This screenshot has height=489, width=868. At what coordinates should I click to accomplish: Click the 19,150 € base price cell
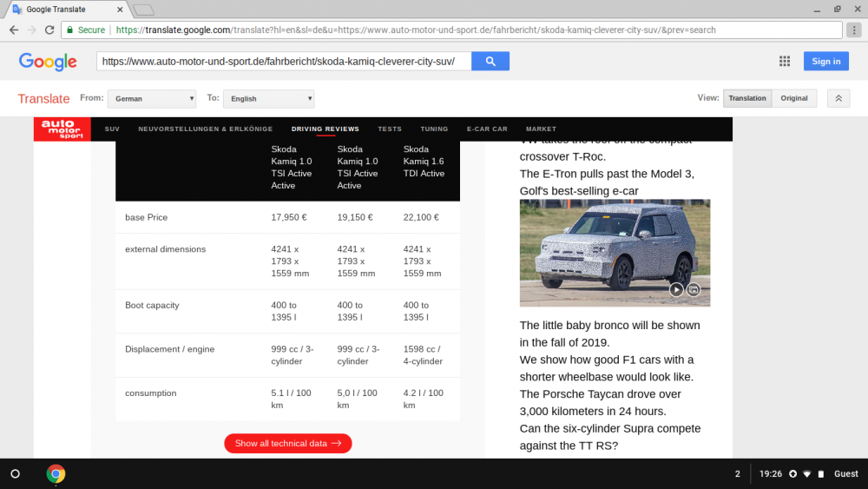pos(355,217)
